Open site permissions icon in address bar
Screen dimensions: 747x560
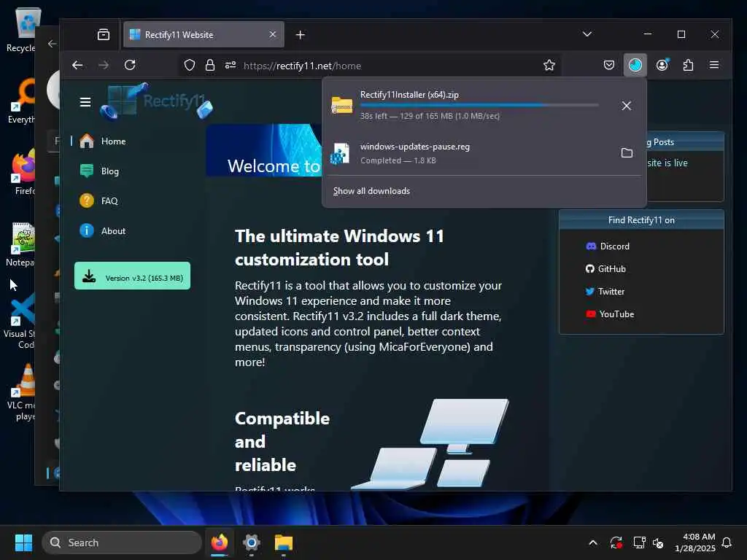tap(231, 65)
